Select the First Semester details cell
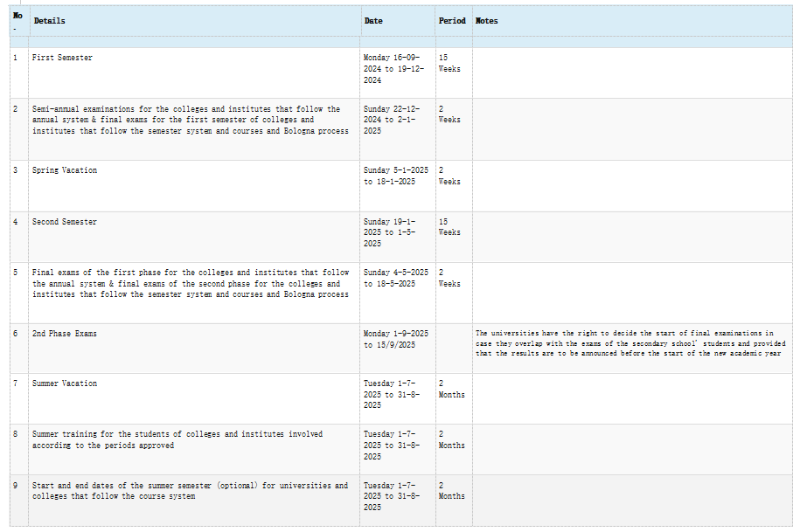 pyautogui.click(x=62, y=58)
